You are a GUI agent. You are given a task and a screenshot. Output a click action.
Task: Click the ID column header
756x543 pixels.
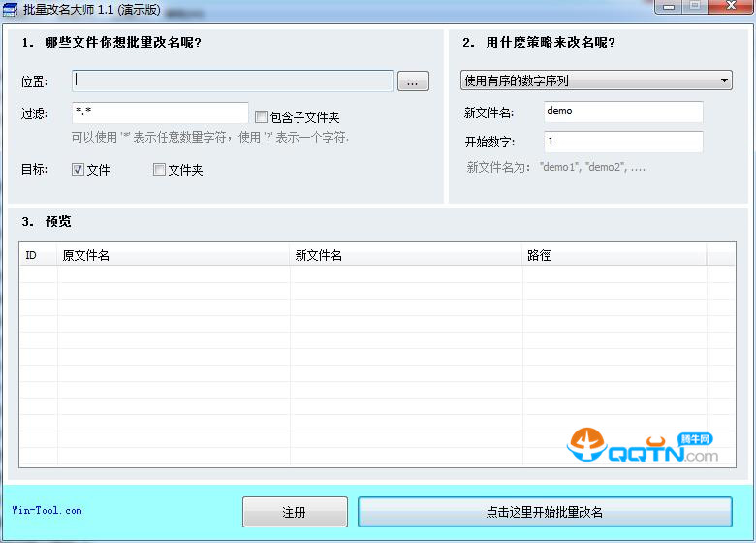click(x=39, y=255)
